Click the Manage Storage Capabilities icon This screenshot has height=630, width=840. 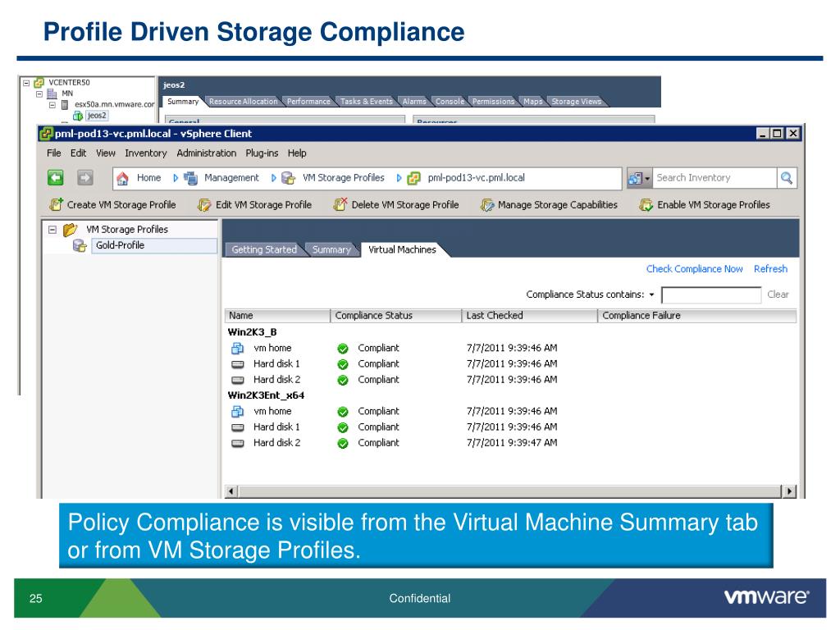pos(487,204)
